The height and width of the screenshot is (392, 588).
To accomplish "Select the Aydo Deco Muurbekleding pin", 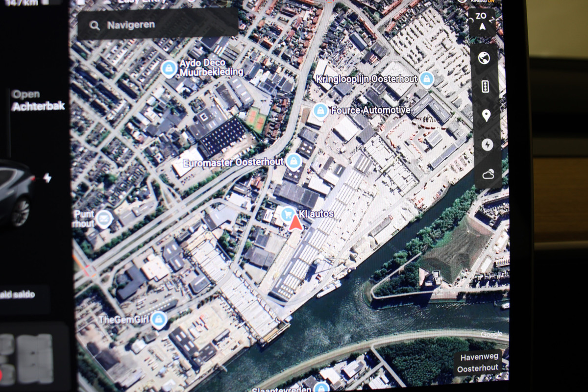I will click(169, 69).
